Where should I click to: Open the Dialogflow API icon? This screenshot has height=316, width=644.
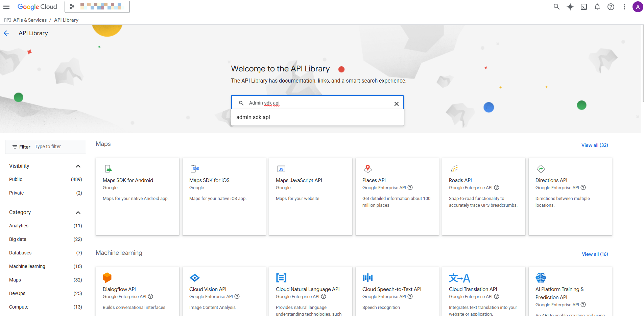click(107, 278)
